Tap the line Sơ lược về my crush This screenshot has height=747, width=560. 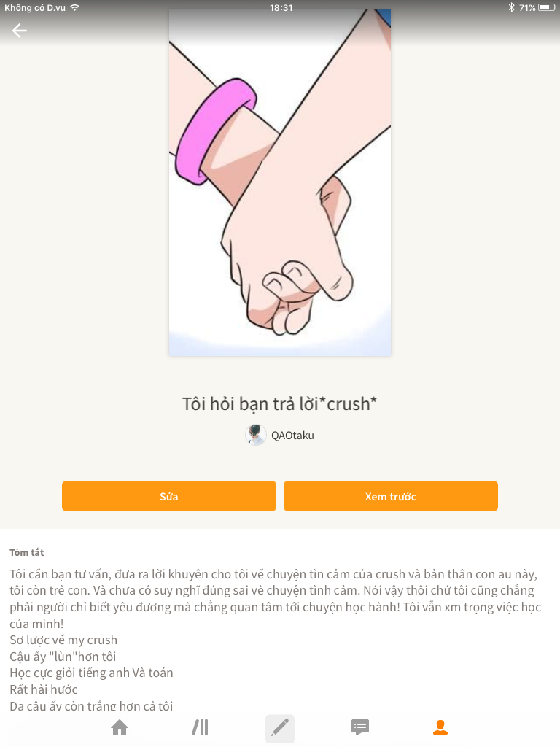63,640
